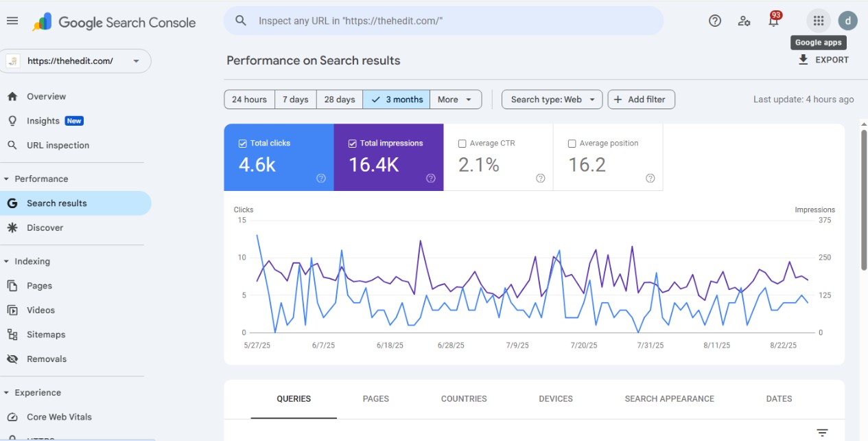Switch to the COUNTRIES tab

click(463, 398)
